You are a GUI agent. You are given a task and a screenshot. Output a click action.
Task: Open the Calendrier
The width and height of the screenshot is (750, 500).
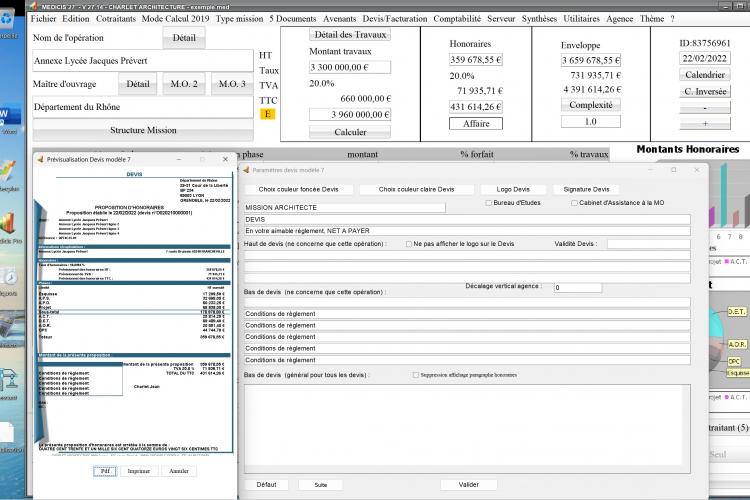(x=705, y=75)
